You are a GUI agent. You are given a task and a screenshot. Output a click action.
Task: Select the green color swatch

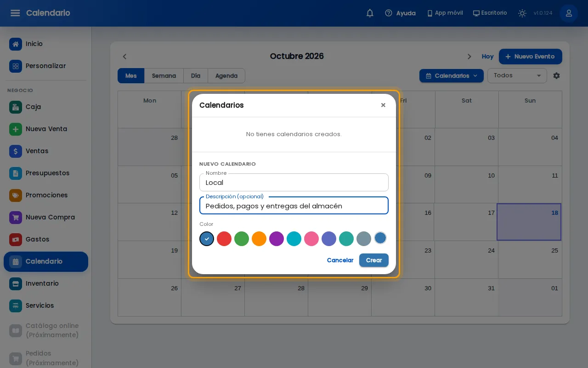(x=242, y=239)
